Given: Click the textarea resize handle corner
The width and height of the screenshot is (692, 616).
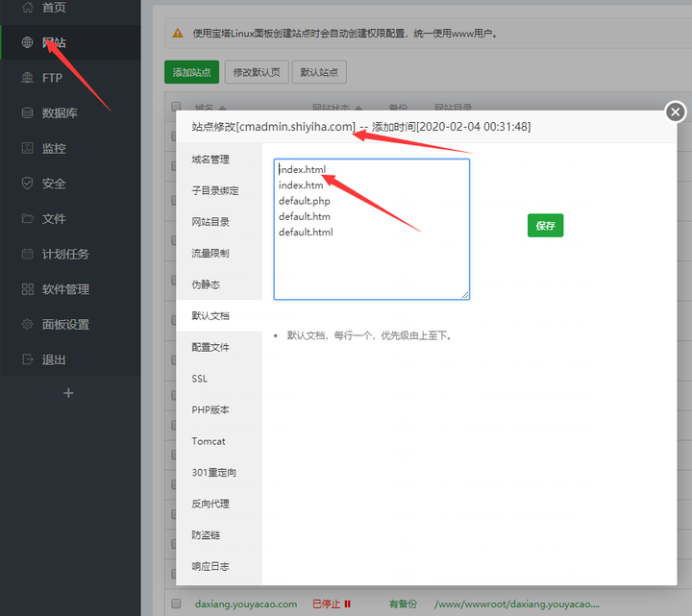Looking at the screenshot, I should (465, 295).
